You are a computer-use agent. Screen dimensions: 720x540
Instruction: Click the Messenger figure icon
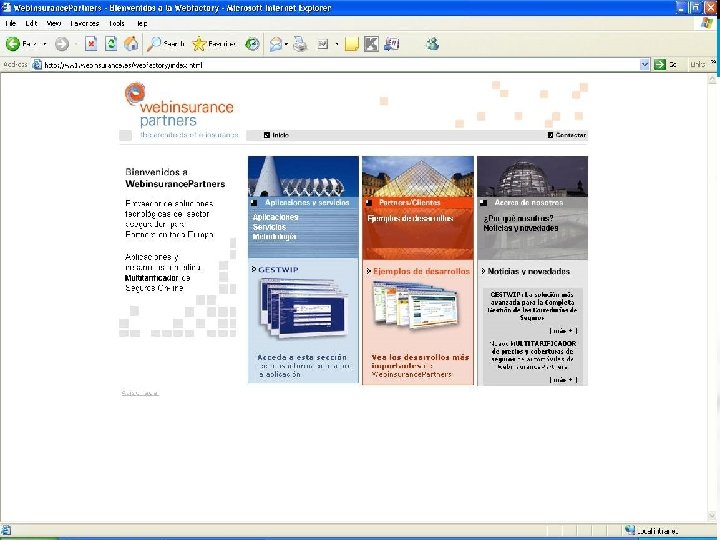pyautogui.click(x=433, y=44)
